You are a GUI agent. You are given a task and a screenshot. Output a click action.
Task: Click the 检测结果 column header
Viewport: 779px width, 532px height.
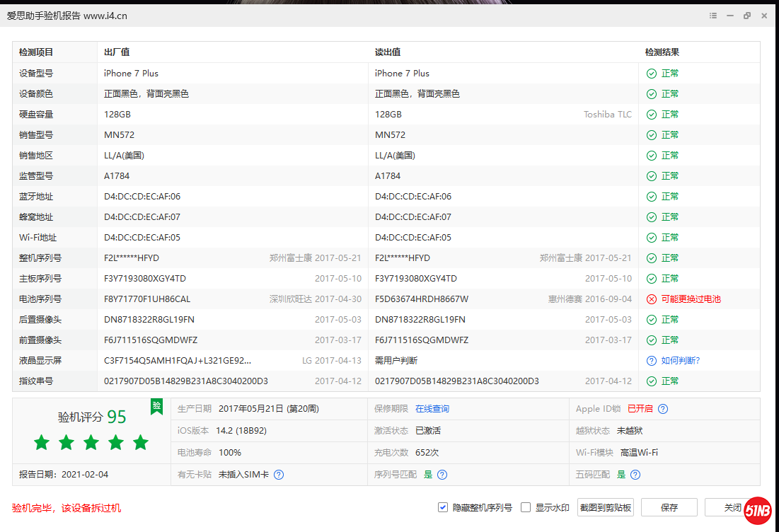662,52
